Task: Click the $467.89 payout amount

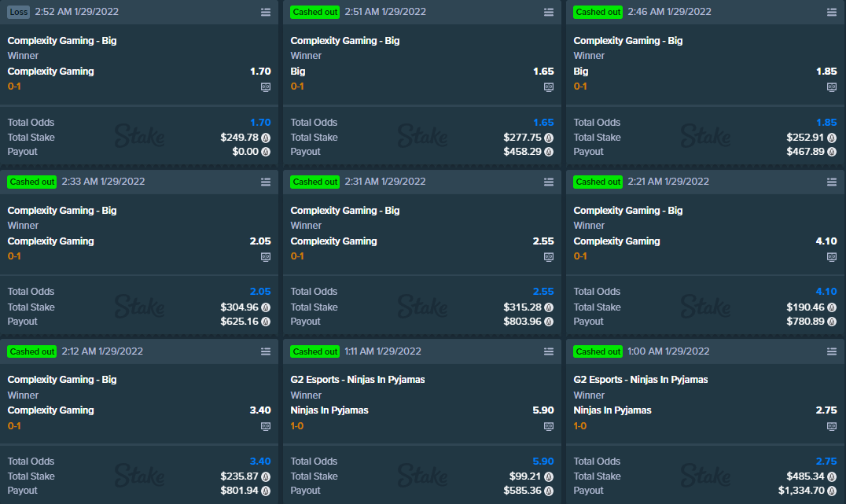Action: pos(806,152)
